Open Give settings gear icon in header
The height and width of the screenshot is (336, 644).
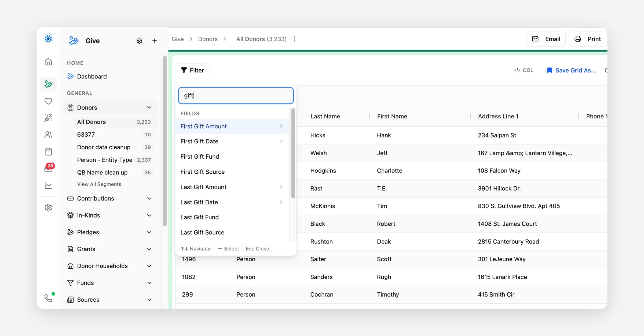[x=139, y=41]
